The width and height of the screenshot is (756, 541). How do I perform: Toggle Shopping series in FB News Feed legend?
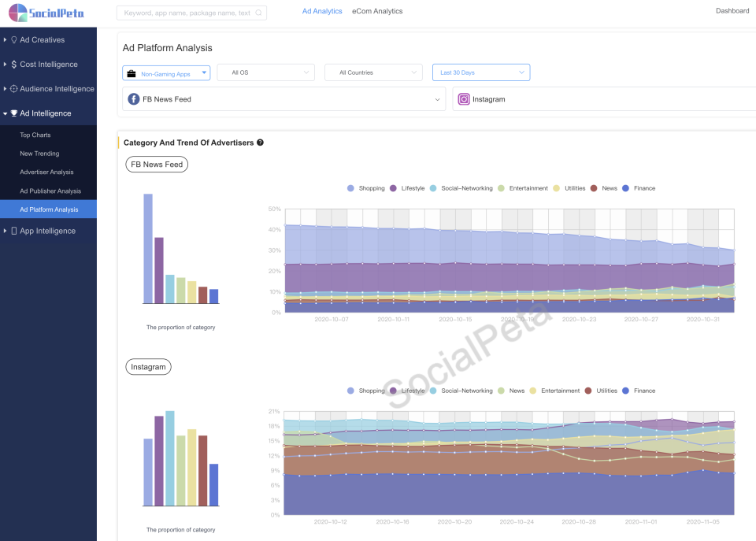coord(365,188)
